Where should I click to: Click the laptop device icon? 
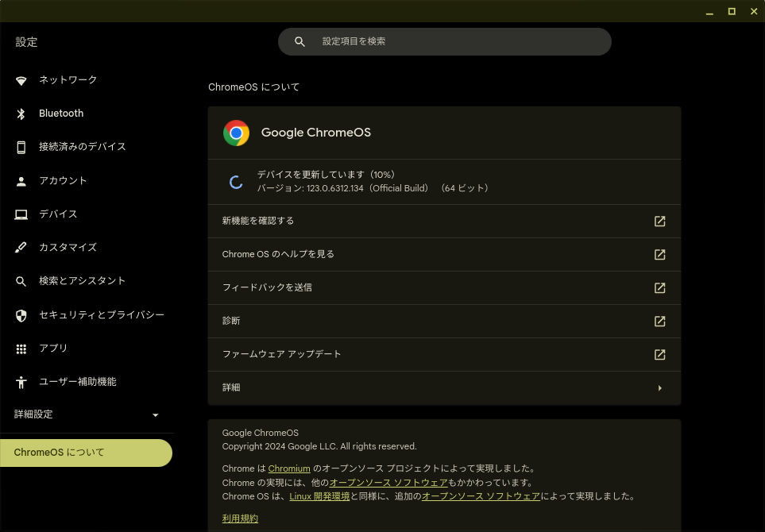(21, 214)
